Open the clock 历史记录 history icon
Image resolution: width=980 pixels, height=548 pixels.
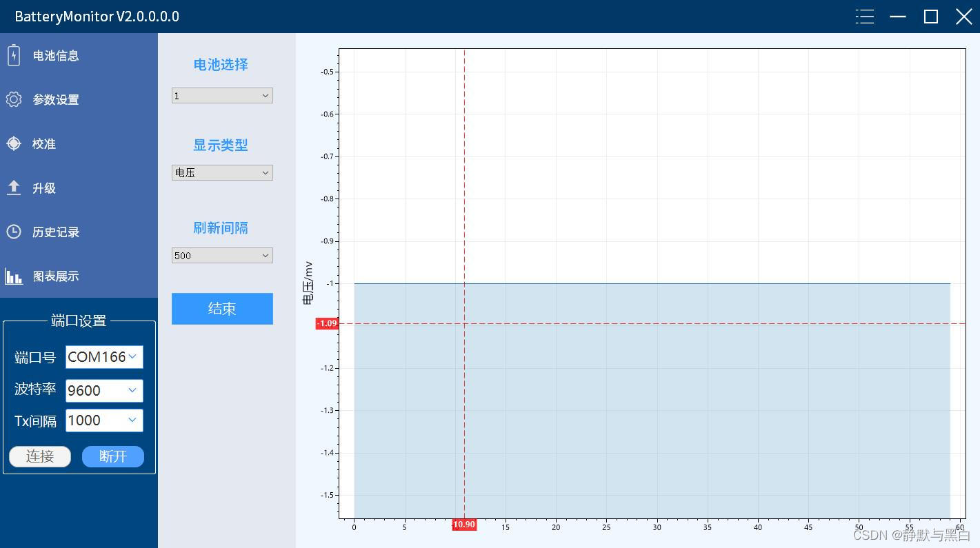pos(14,232)
